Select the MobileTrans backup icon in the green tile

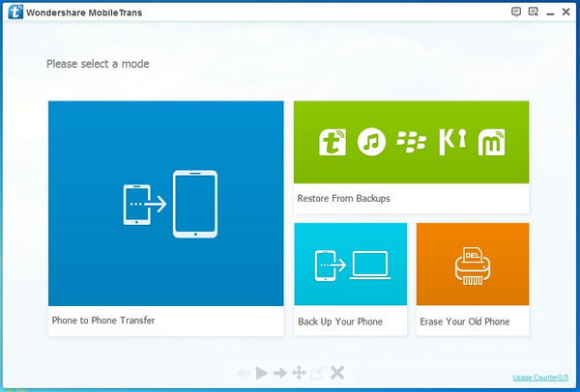[333, 142]
